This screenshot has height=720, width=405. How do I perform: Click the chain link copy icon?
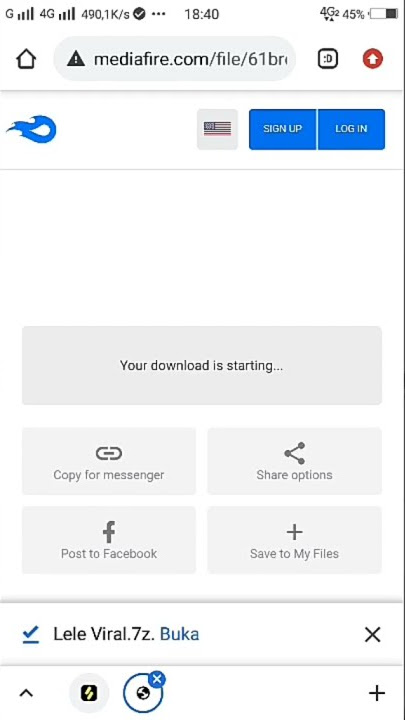pyautogui.click(x=109, y=453)
